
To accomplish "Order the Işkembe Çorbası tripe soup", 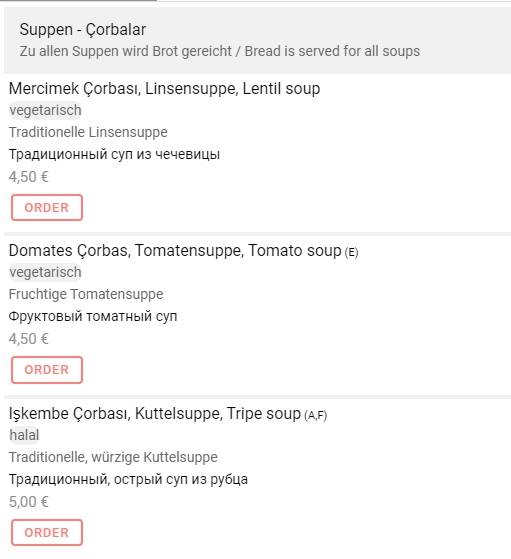I will 47,533.
